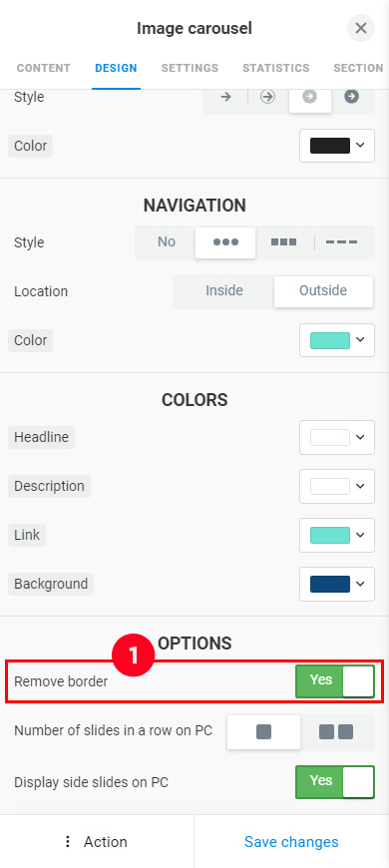This screenshot has height=868, width=389.
Task: Open the arrow Color dropdown
Action: pos(337,146)
